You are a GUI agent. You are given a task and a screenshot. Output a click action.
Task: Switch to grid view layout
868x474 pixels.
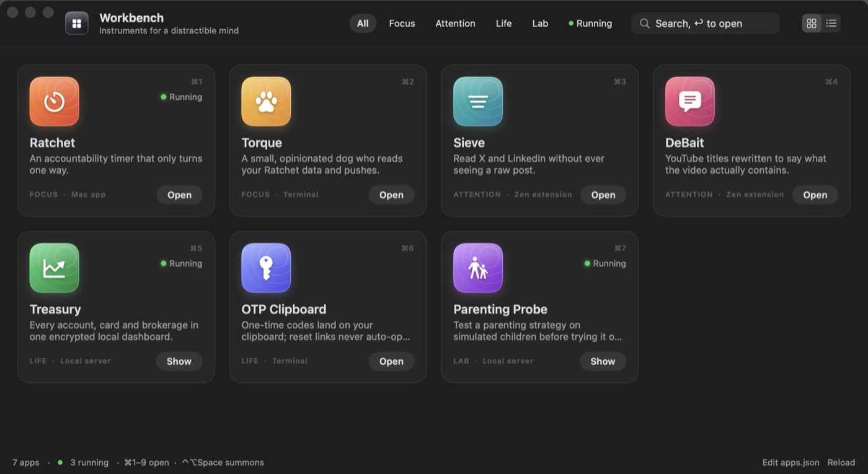(x=812, y=24)
